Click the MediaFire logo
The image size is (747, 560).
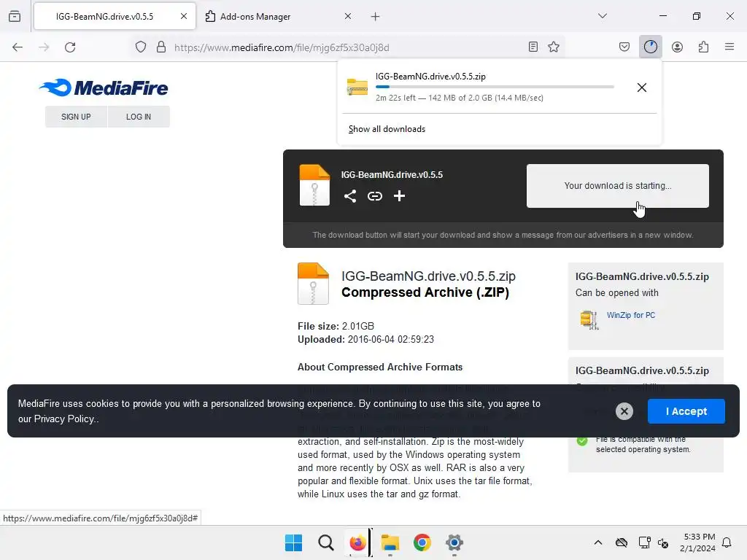(x=104, y=87)
